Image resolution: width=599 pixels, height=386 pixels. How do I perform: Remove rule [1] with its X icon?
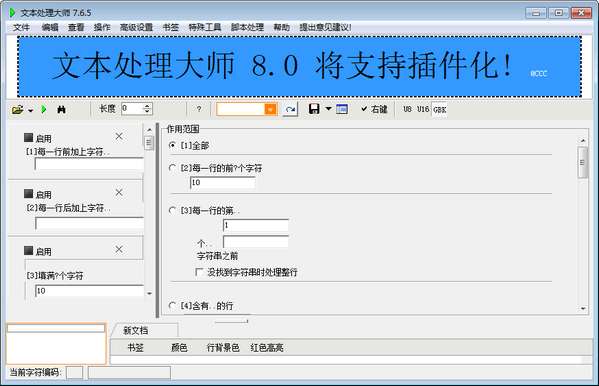119,136
